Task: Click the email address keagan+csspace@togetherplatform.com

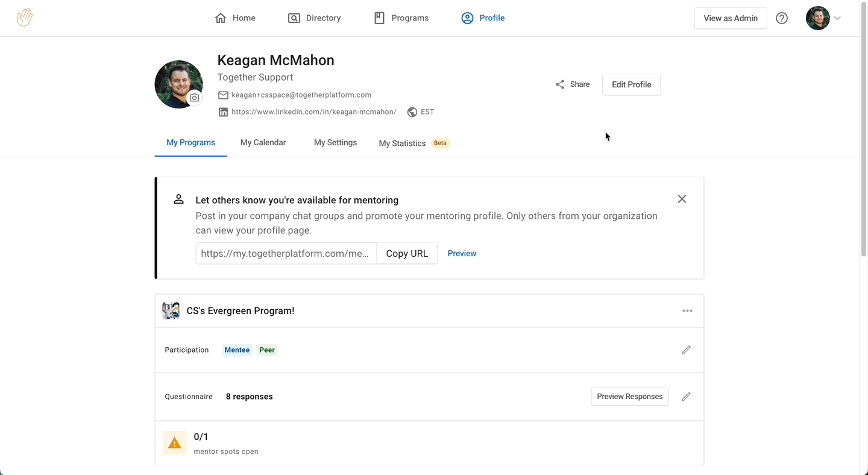Action: tap(301, 95)
